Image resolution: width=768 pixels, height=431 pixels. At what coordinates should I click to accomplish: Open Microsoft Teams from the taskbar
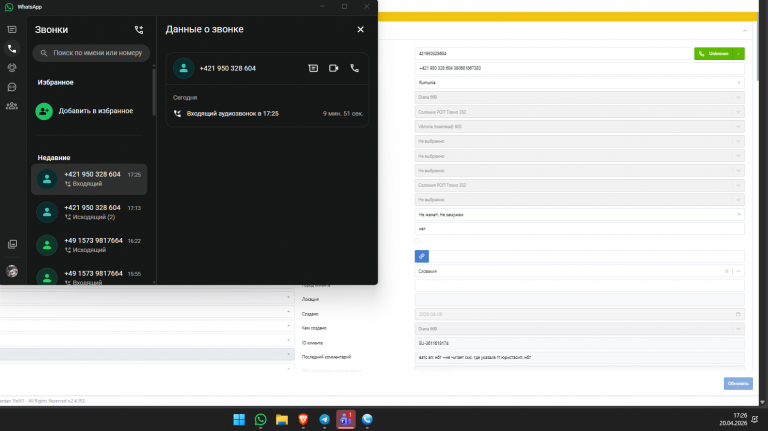[x=346, y=420]
